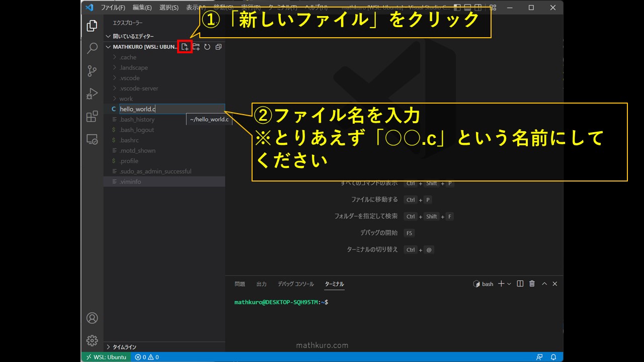
Task: Click the VS Code logo in title bar
Action: pos(90,8)
